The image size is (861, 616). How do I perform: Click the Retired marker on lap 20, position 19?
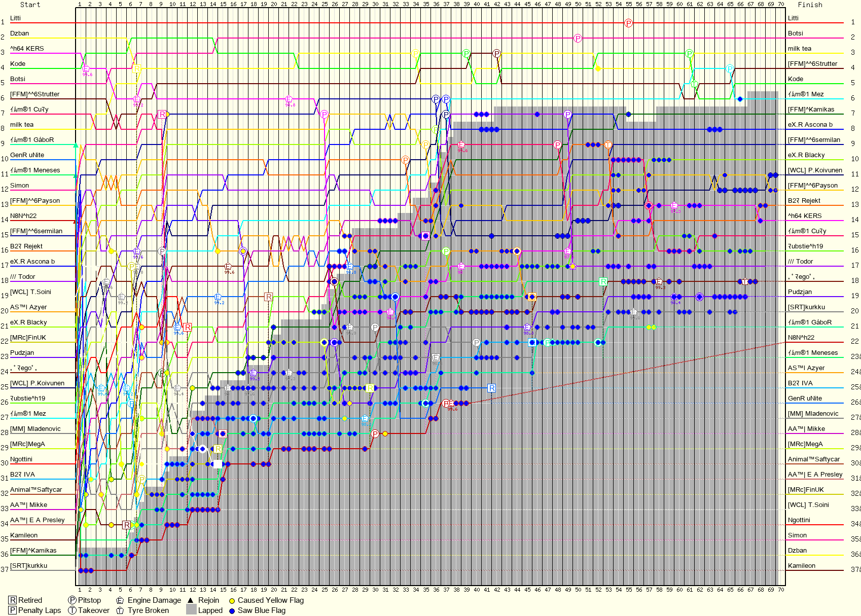pos(268,297)
